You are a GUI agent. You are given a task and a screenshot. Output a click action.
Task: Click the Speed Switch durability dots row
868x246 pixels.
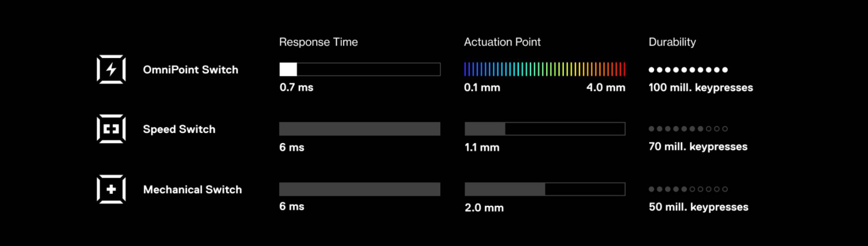[x=688, y=129]
